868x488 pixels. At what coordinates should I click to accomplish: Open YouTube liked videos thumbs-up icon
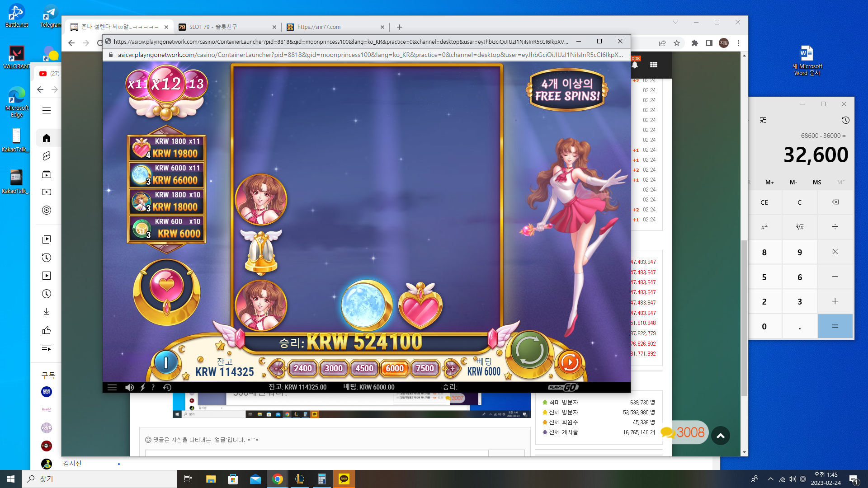click(47, 330)
